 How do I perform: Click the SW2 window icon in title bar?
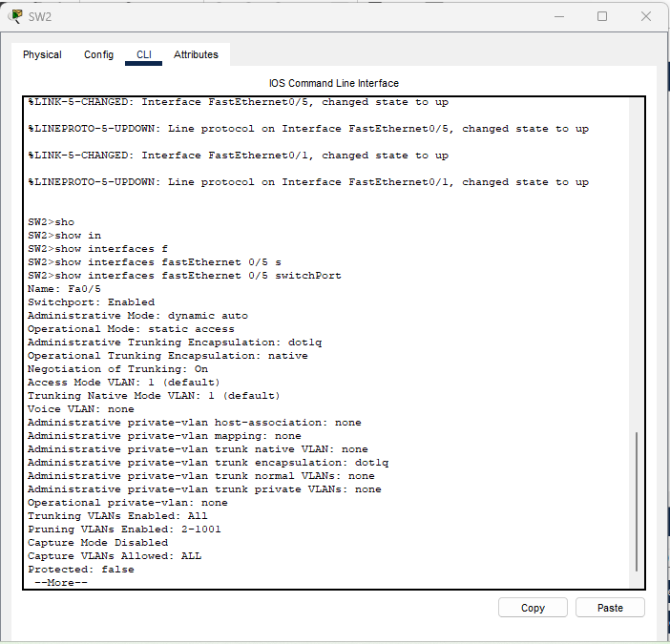pos(14,16)
